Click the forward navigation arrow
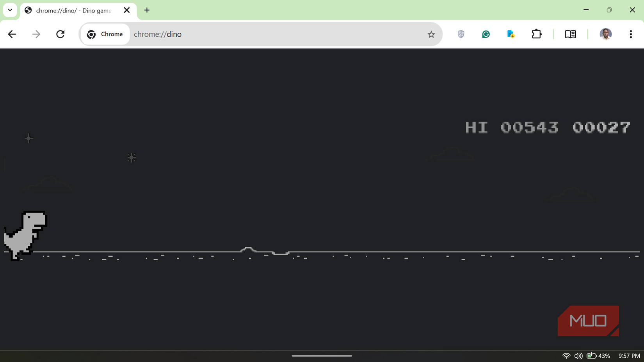 click(x=36, y=34)
